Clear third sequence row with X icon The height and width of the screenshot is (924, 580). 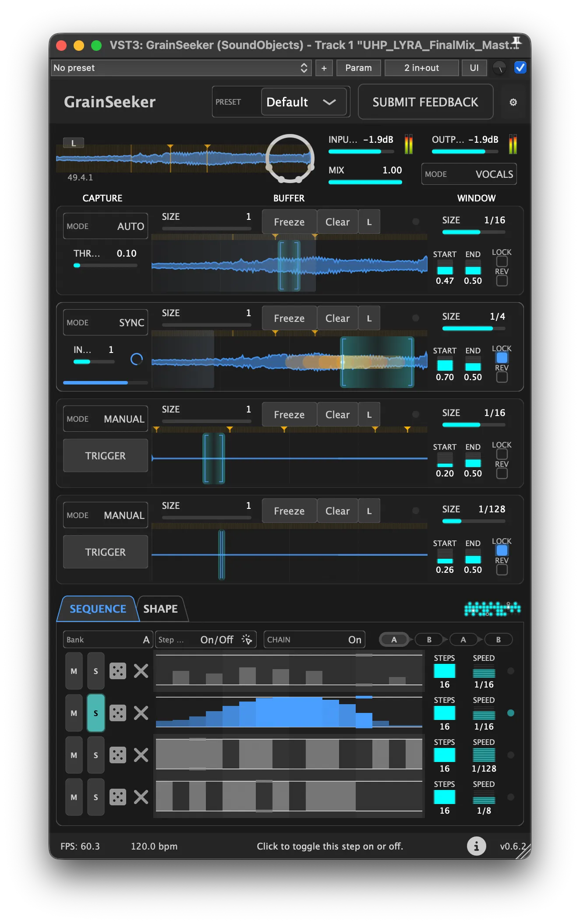(141, 755)
